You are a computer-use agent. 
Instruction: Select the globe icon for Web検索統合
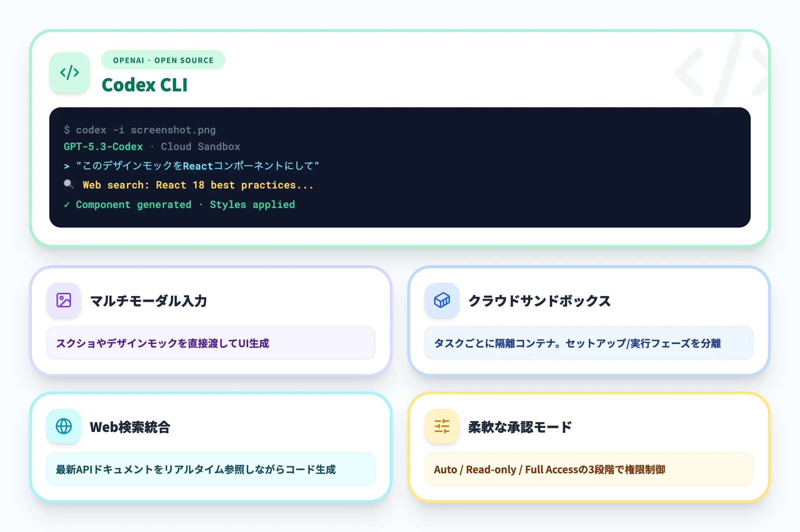coord(64,427)
